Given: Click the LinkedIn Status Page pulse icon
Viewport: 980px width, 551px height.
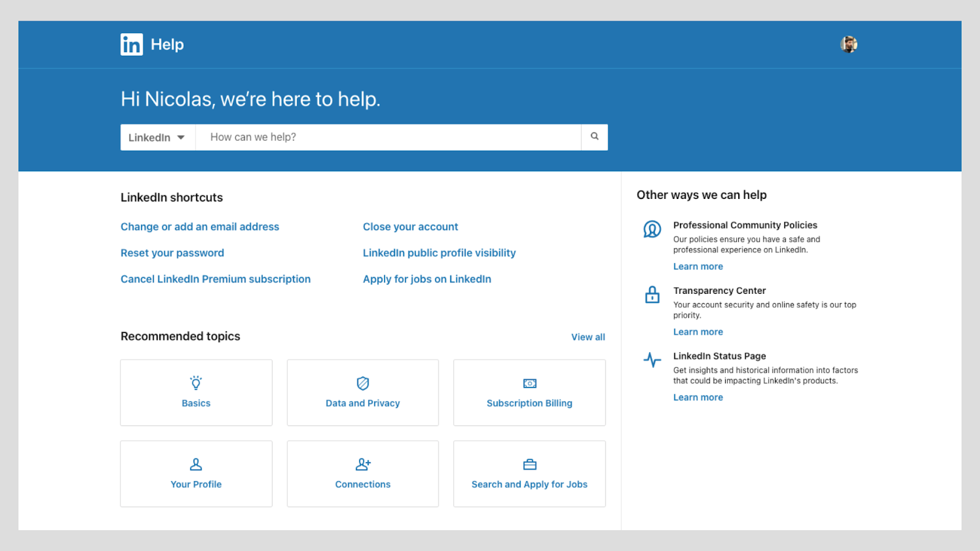Looking at the screenshot, I should point(652,359).
